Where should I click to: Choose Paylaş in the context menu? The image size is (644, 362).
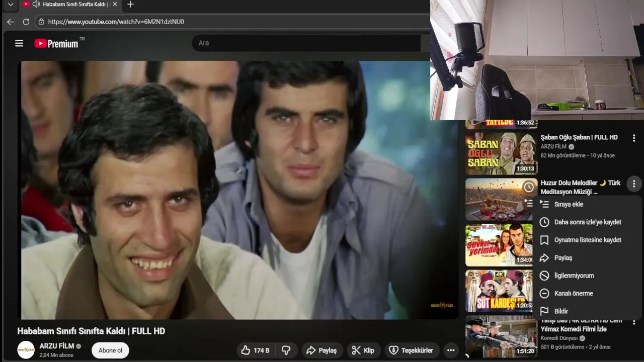(x=587, y=258)
